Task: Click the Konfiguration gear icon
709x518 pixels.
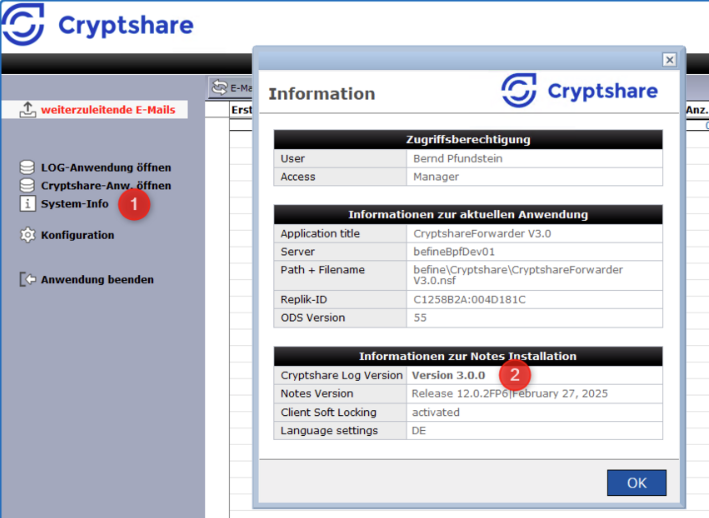Action: [x=27, y=235]
